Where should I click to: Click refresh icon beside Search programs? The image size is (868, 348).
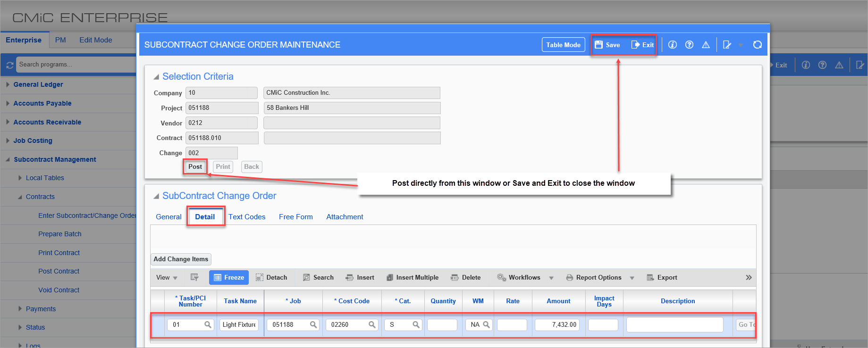click(x=9, y=65)
